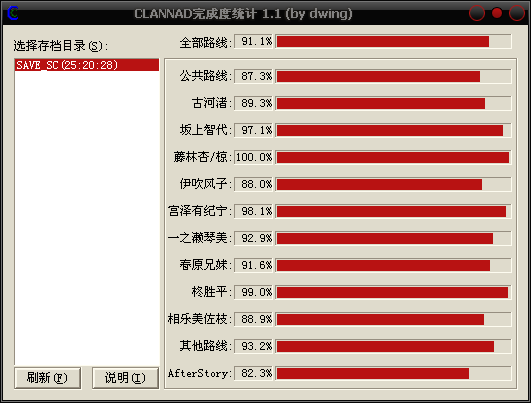Click the 93.2% value for 其他路线
The height and width of the screenshot is (403, 531).
coord(254,346)
